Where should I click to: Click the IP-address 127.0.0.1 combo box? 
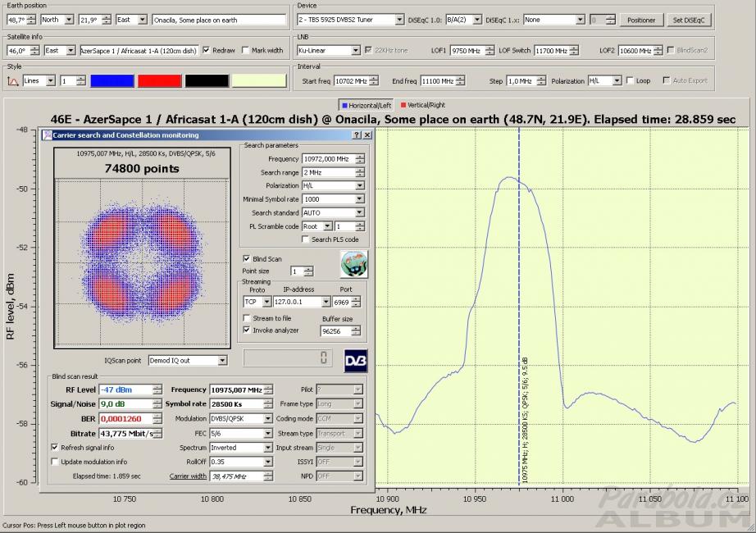[302, 302]
